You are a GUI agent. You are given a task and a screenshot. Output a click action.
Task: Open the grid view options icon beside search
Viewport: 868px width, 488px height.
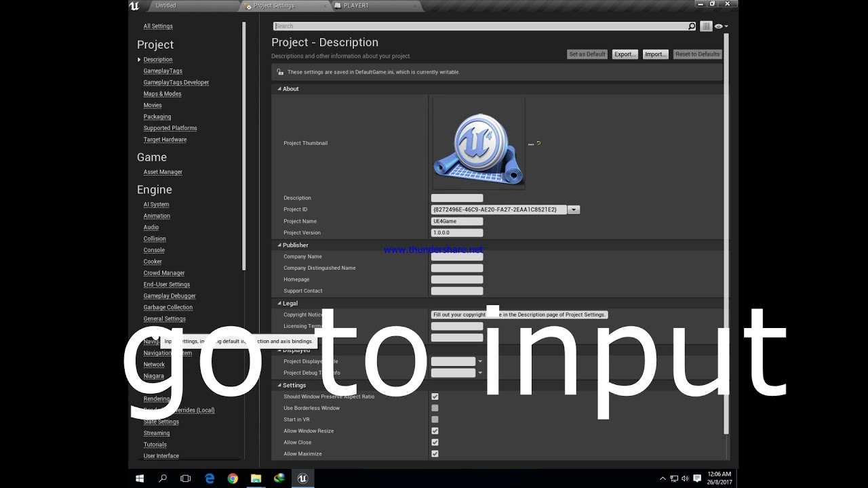tap(706, 26)
